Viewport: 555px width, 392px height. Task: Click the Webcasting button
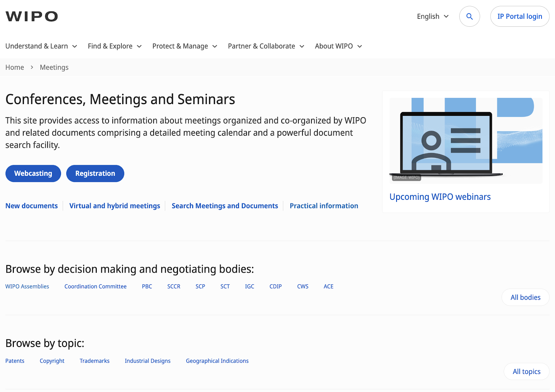coord(33,173)
